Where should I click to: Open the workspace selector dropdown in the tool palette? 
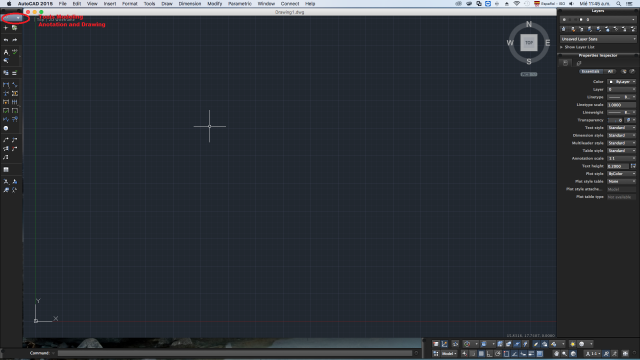coord(12,18)
